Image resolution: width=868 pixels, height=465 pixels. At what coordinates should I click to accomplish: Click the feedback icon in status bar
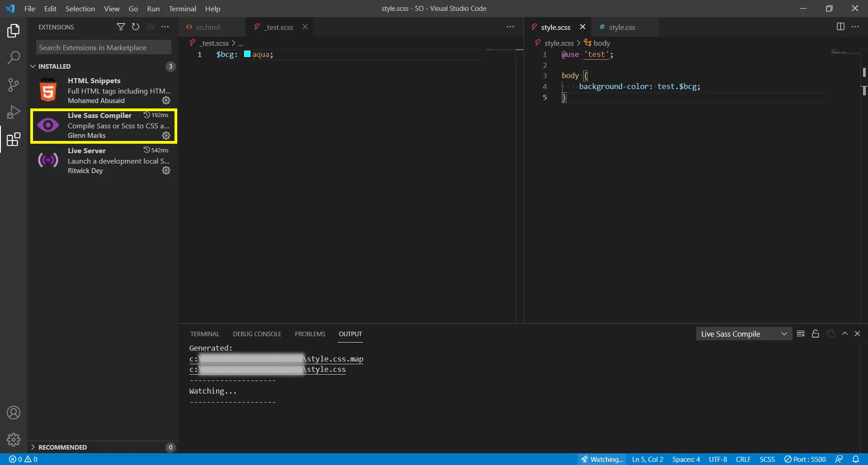coord(839,459)
